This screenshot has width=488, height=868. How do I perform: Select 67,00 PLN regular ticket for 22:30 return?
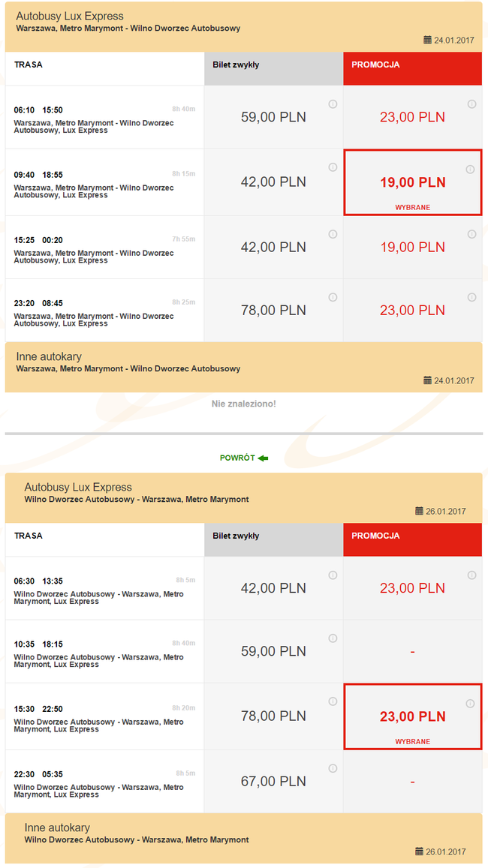(x=273, y=782)
